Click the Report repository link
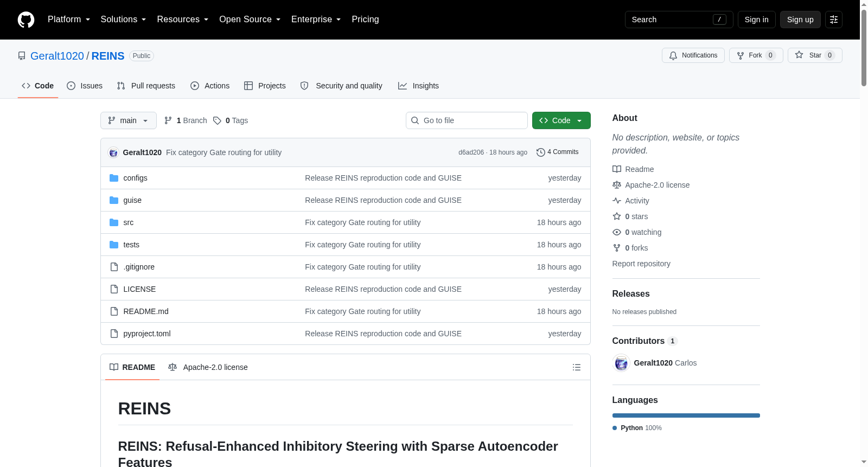The image size is (868, 467). pos(641,264)
